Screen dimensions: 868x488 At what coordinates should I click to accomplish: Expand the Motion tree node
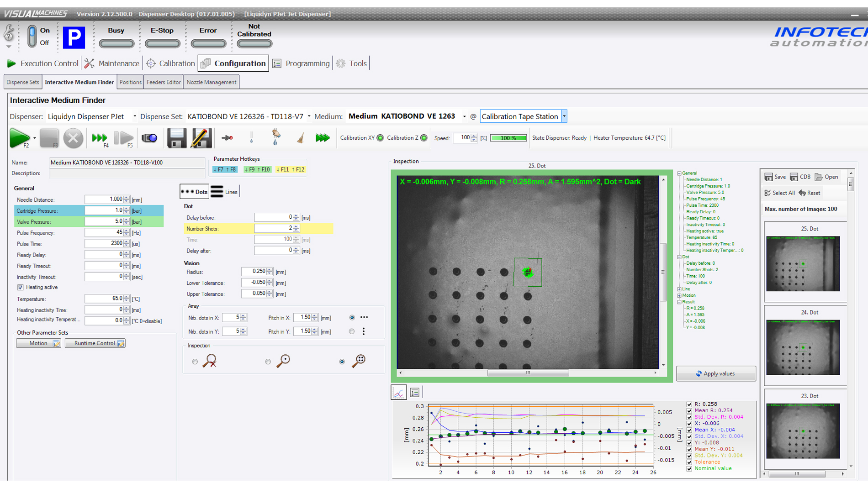(679, 295)
